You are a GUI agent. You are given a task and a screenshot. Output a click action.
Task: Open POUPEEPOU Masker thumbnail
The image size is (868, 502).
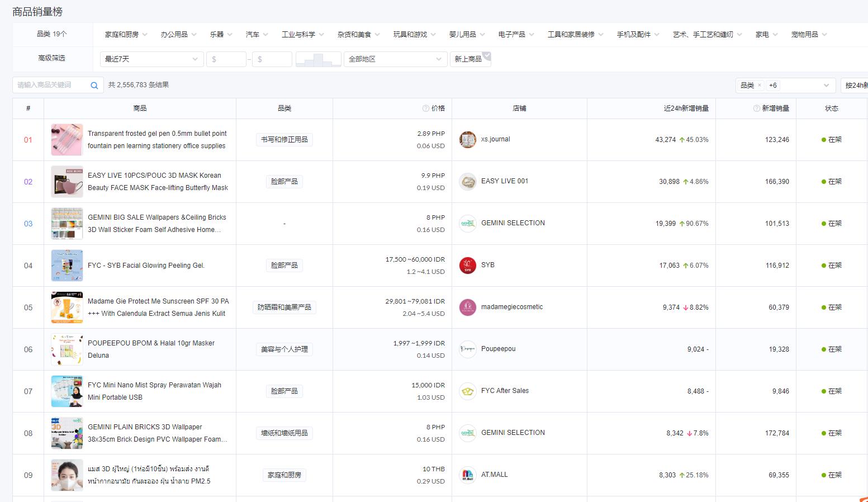pyautogui.click(x=67, y=349)
